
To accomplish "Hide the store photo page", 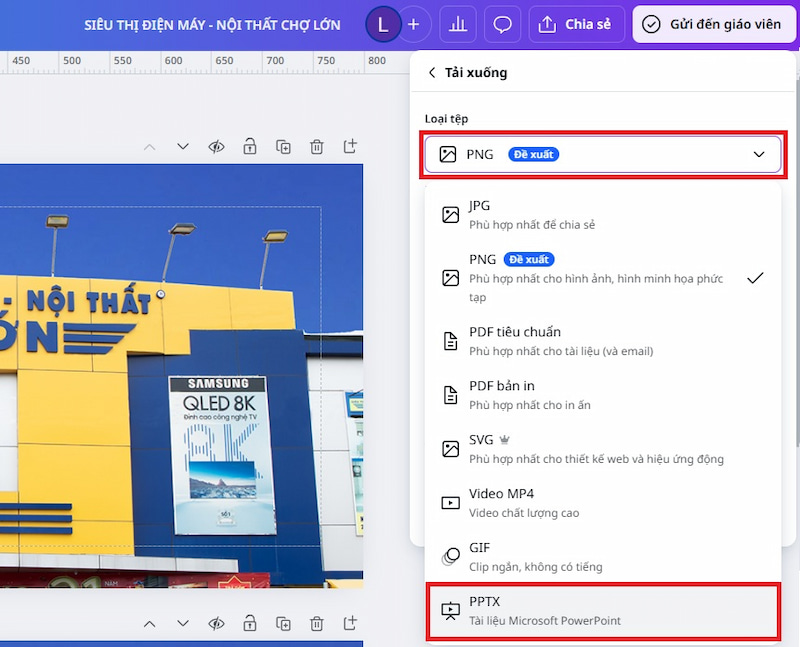I will (216, 147).
